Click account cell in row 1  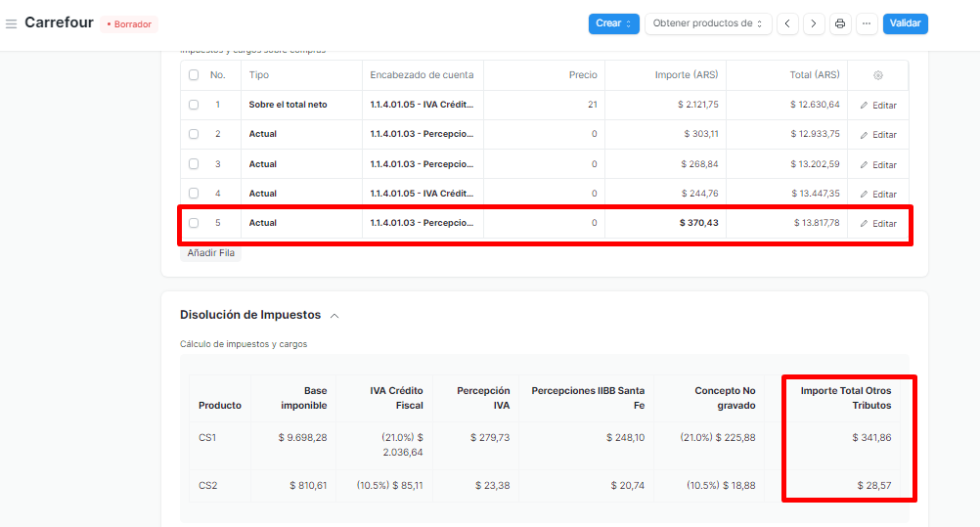(422, 105)
